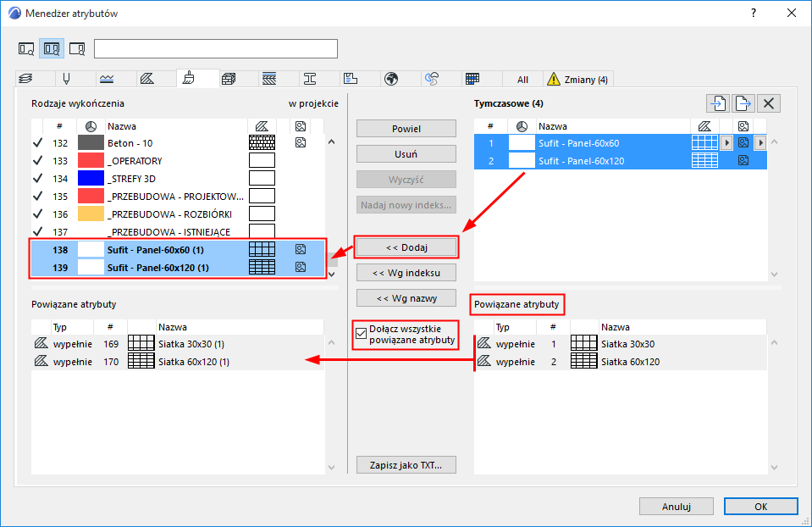Screen dimensions: 812x527
Task: Select the single-list view icon
Action: 26,48
